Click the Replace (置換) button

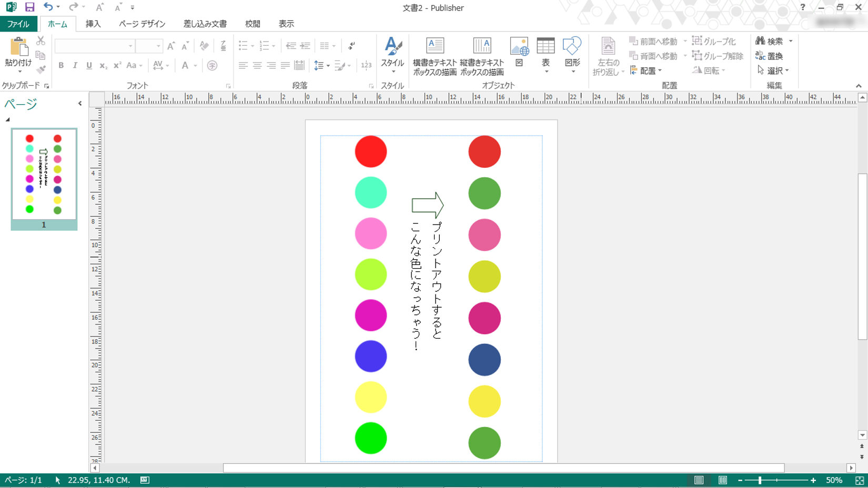(x=770, y=56)
